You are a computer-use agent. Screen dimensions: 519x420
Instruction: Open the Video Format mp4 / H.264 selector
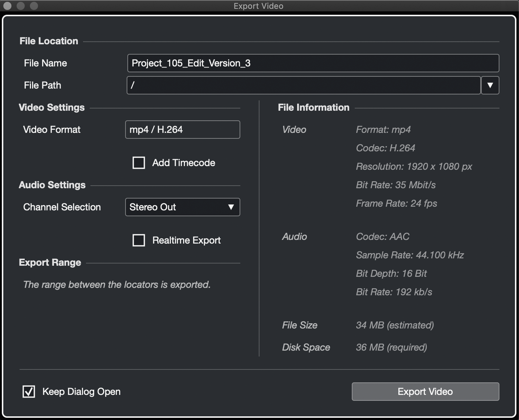point(183,130)
